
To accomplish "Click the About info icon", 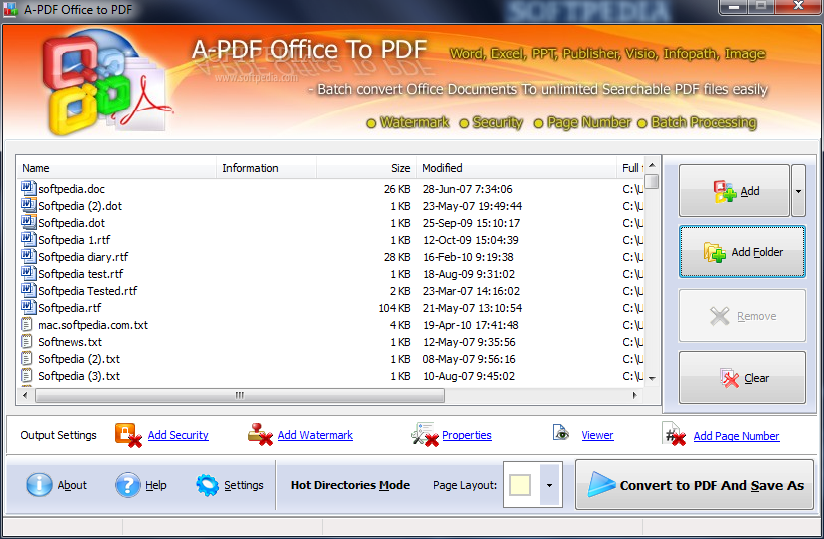I will click(39, 484).
